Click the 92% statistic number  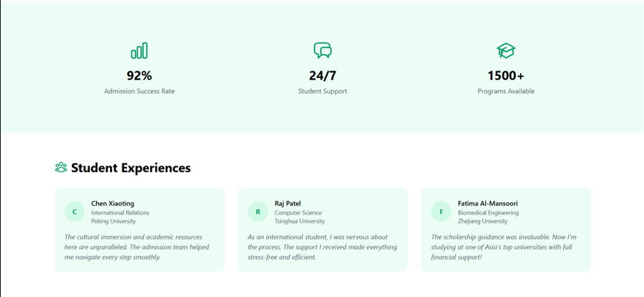139,76
